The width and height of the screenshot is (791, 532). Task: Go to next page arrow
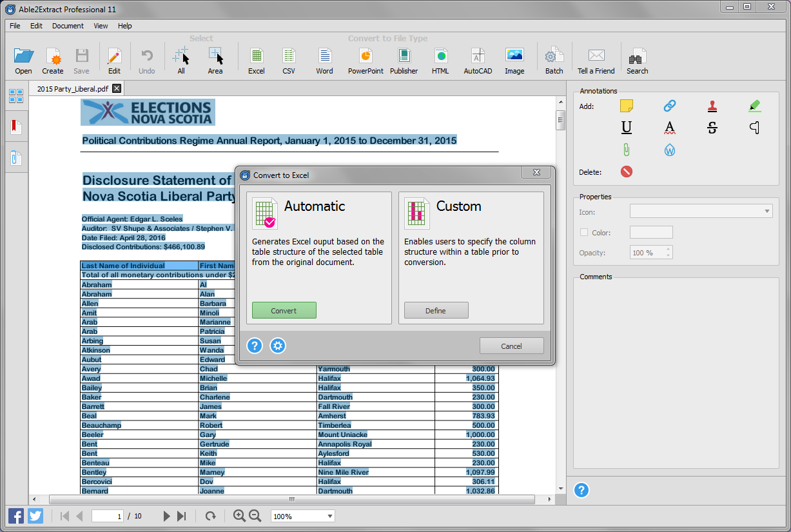click(x=166, y=516)
